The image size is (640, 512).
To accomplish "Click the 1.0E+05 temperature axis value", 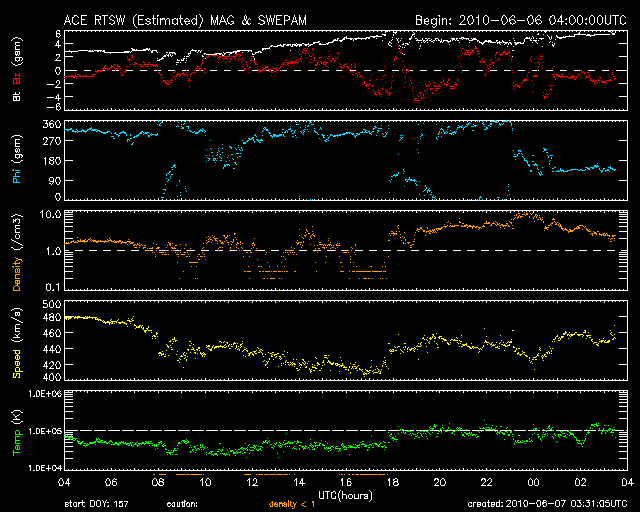I will (x=45, y=431).
